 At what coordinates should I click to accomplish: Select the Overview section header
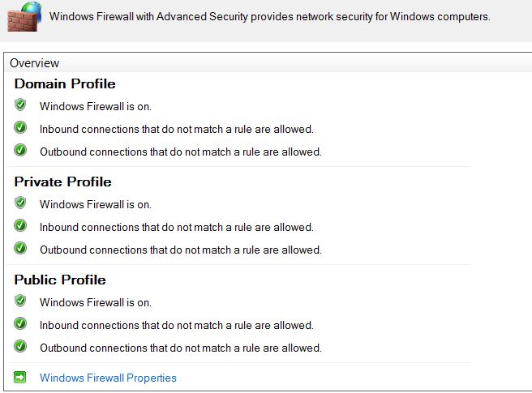click(34, 62)
